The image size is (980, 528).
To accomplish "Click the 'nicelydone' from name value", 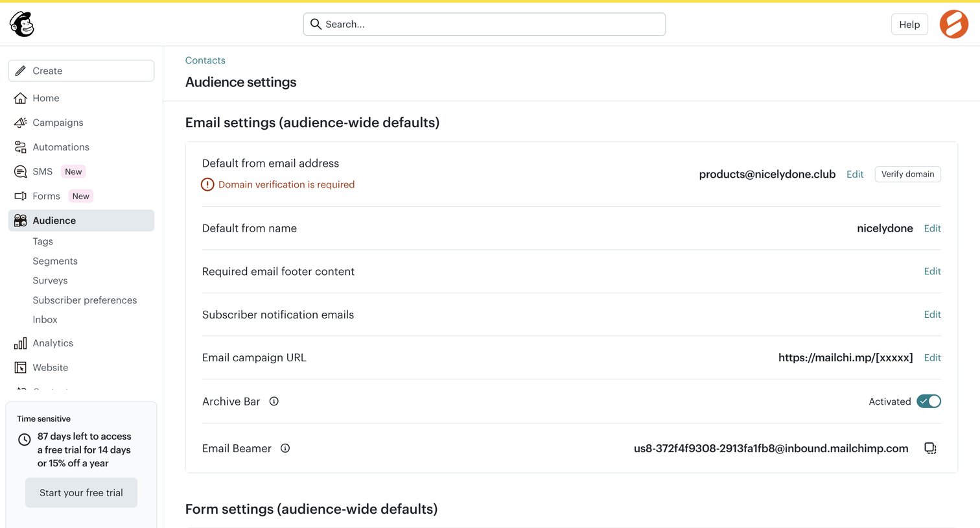I will coord(885,228).
